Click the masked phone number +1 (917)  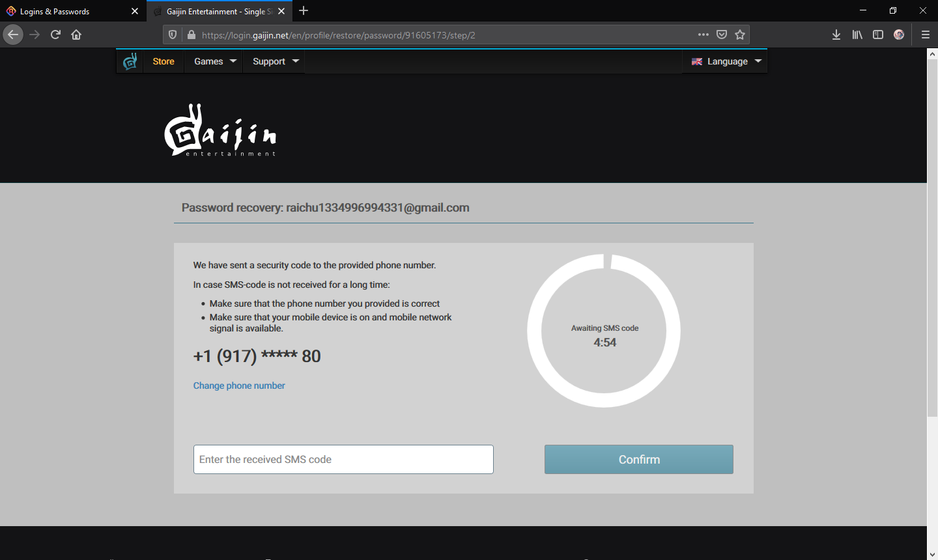coord(257,356)
